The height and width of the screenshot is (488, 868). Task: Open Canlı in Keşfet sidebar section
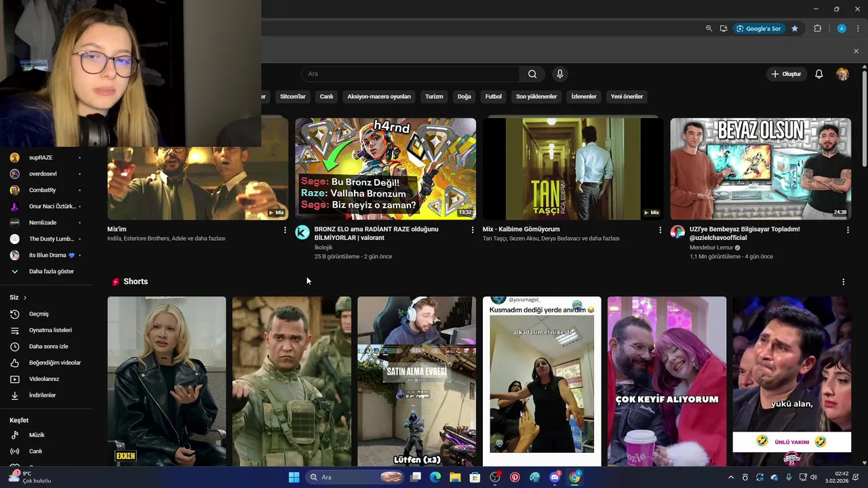[46, 451]
